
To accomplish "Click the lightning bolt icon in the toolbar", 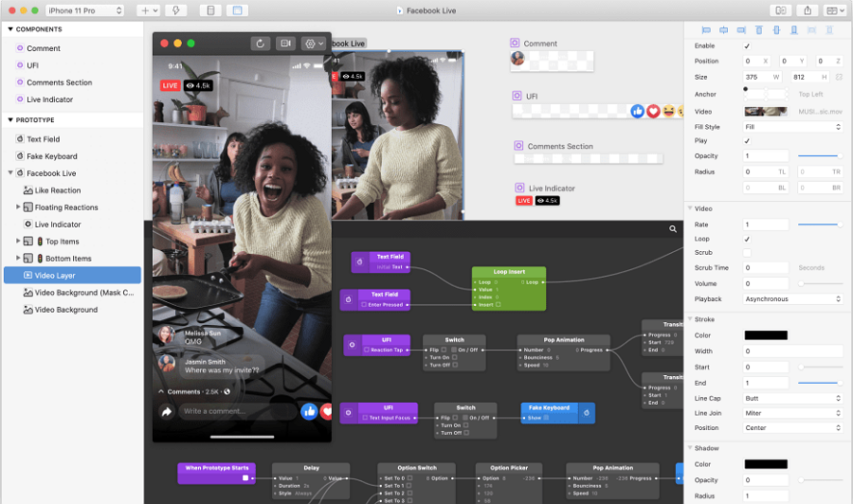I will [175, 10].
